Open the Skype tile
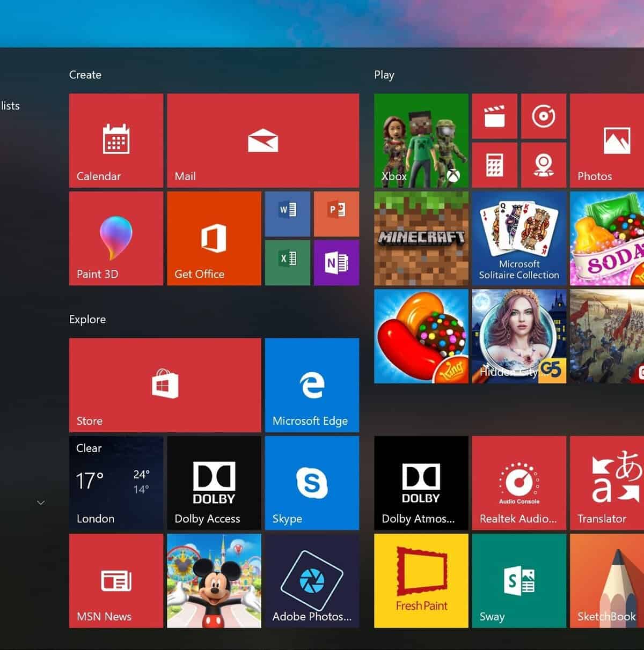This screenshot has height=650, width=644. pos(312,483)
